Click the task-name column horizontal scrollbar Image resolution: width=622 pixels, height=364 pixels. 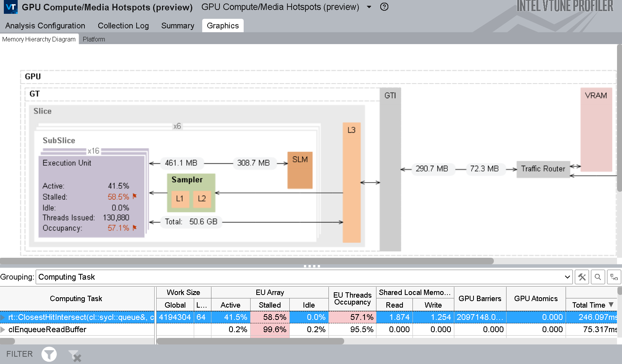point(7,341)
